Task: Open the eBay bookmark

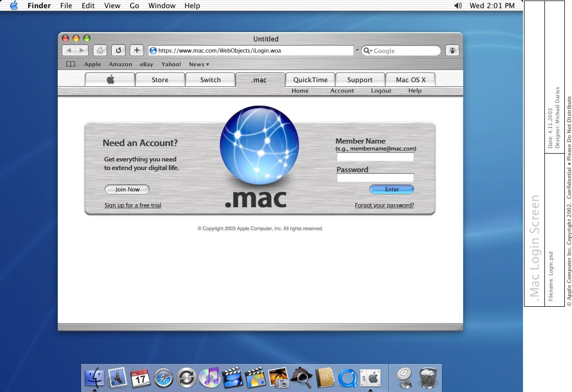Action: (146, 64)
